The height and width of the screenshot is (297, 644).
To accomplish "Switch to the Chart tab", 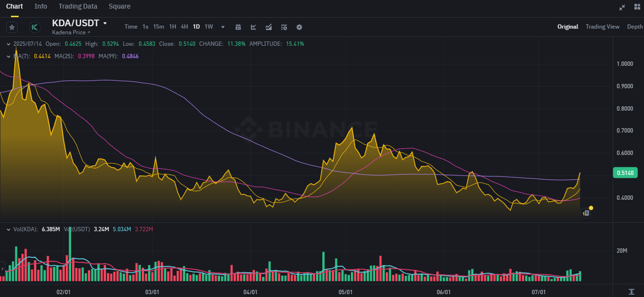I will pos(14,6).
